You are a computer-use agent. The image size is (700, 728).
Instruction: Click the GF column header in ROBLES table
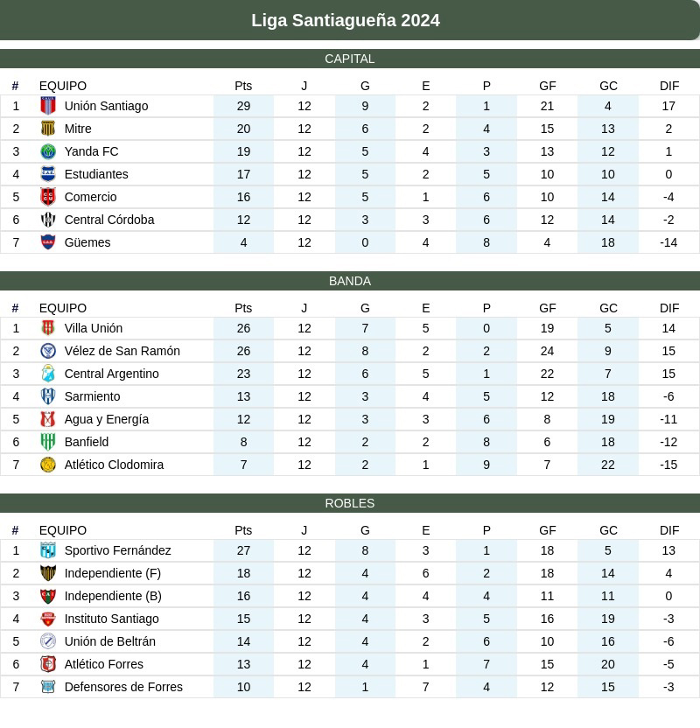pos(548,530)
